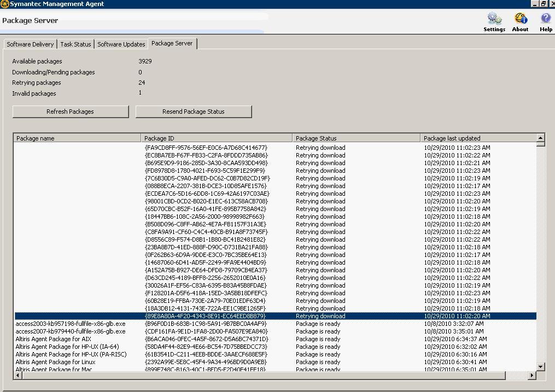Select Altiris Agent Package for AIX row
555x392 pixels.
275,340
